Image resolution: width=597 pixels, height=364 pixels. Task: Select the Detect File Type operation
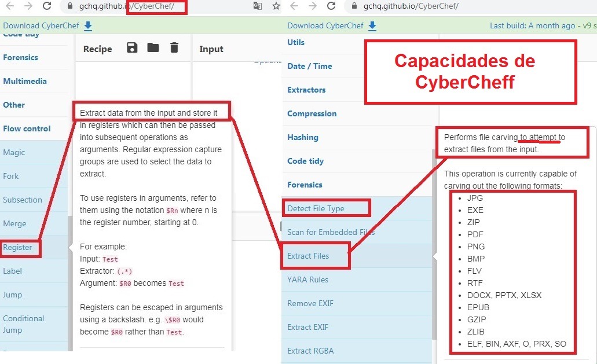pos(357,208)
